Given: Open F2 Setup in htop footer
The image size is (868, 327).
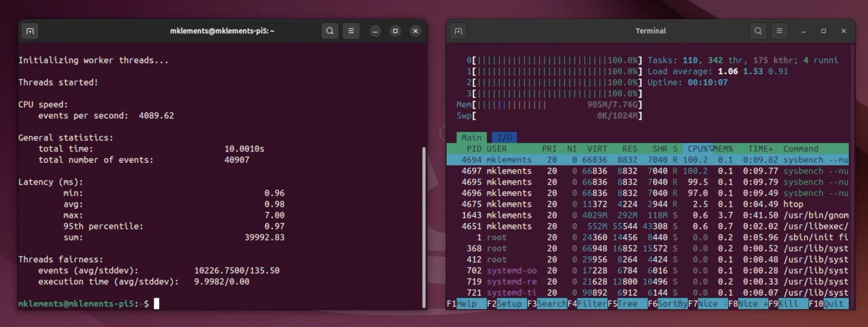Looking at the screenshot, I should coord(507,304).
